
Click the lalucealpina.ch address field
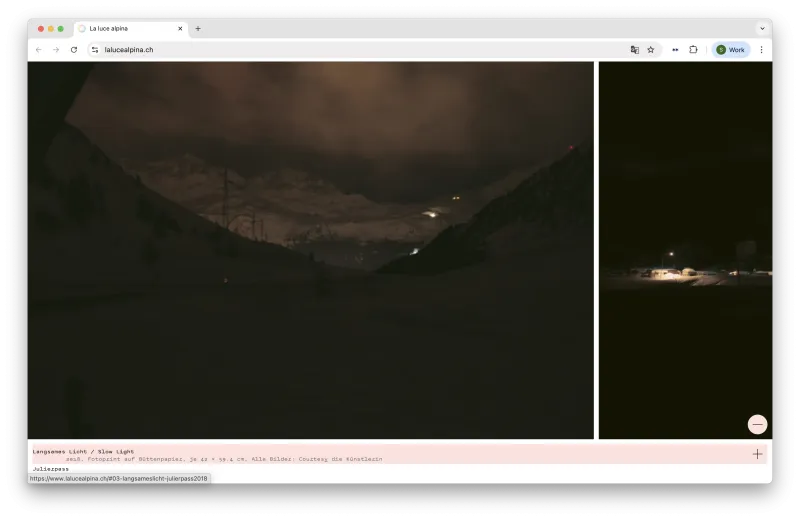pyautogui.click(x=357, y=49)
